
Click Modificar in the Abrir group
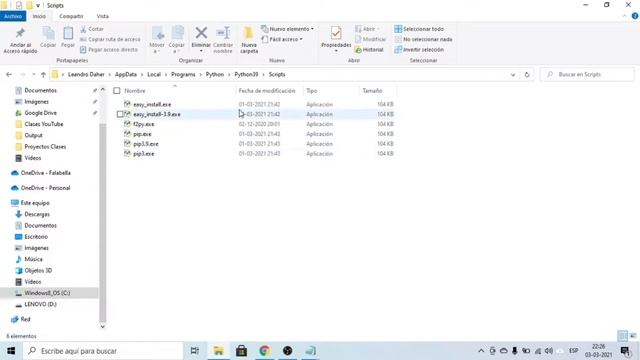(370, 39)
